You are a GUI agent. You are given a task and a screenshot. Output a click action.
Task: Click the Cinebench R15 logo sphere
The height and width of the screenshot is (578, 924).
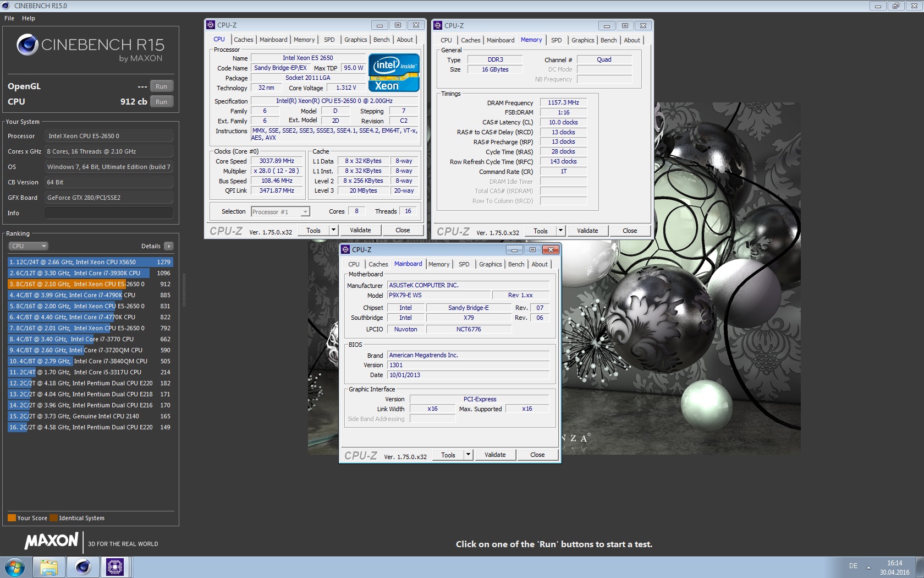[28, 45]
